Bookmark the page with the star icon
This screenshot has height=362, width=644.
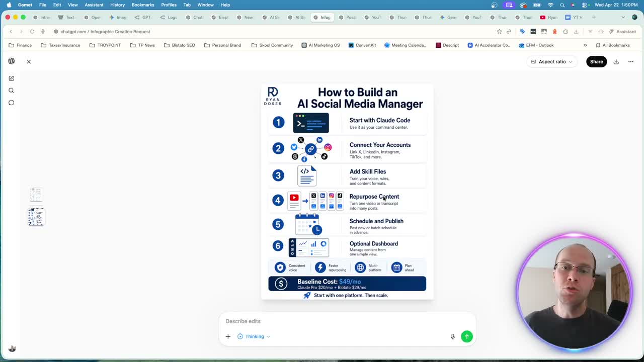click(499, 32)
